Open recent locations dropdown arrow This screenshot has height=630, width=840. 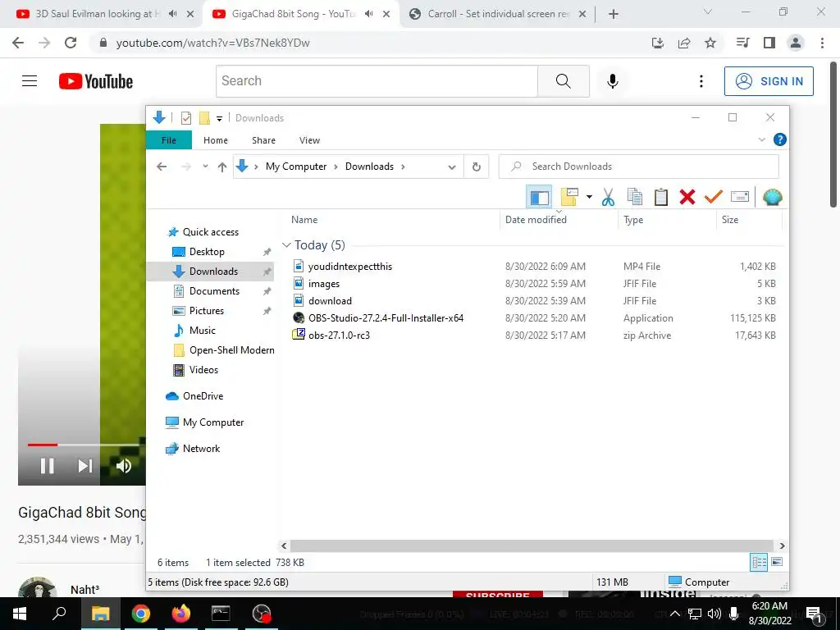pyautogui.click(x=204, y=167)
